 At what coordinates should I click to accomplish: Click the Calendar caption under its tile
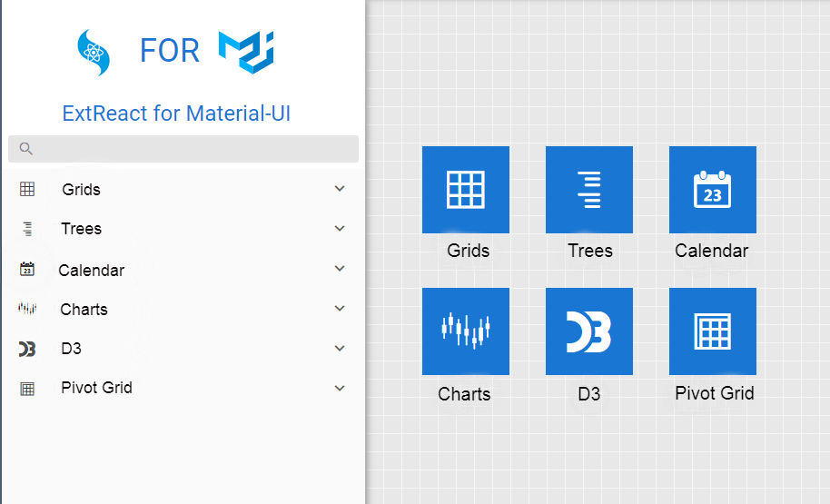711,251
